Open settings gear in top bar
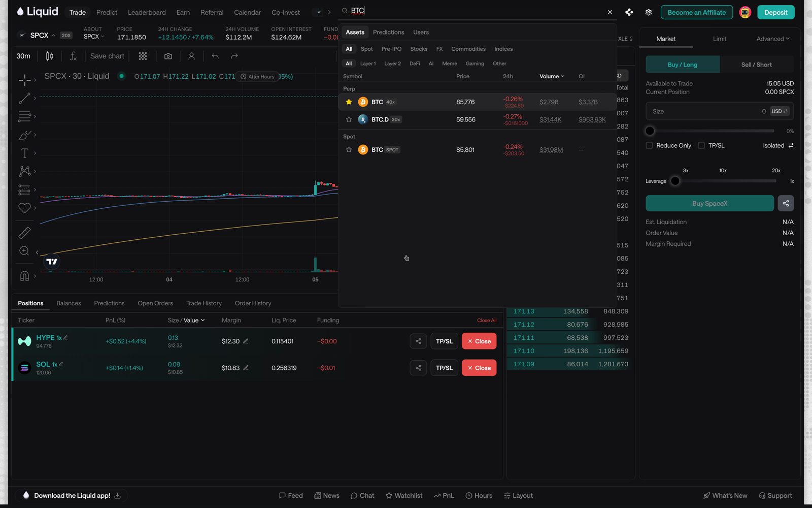 [x=649, y=12]
